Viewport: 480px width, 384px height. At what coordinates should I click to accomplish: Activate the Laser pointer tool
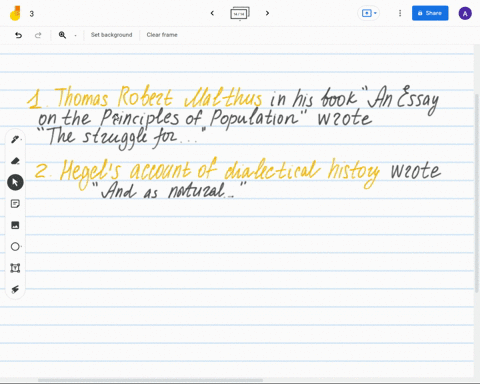click(x=15, y=289)
